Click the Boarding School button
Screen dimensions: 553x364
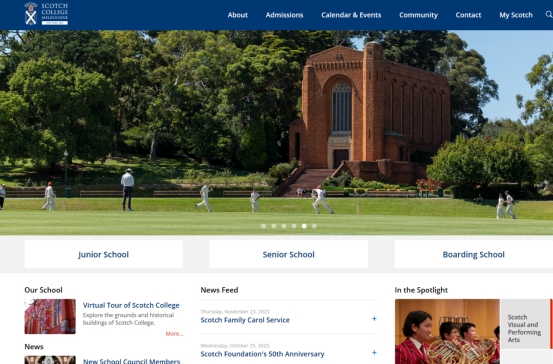tap(474, 254)
